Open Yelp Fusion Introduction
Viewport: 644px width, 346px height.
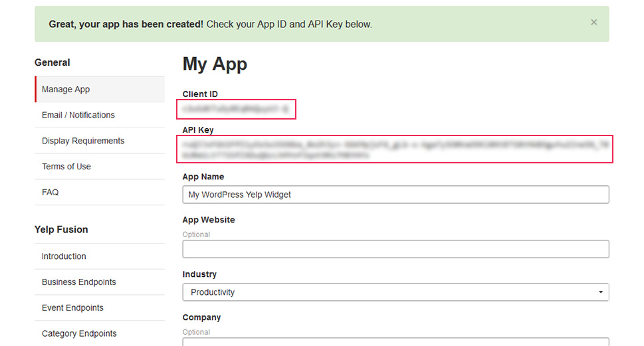click(100, 256)
